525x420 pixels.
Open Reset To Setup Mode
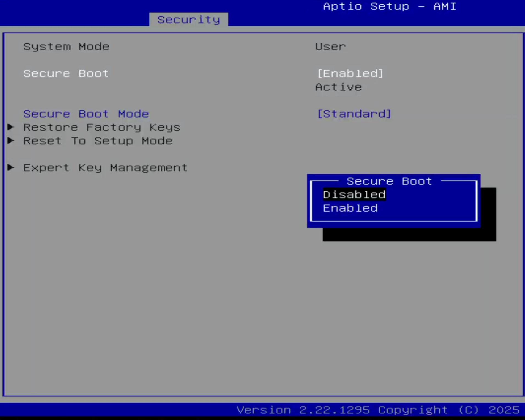pyautogui.click(x=98, y=141)
